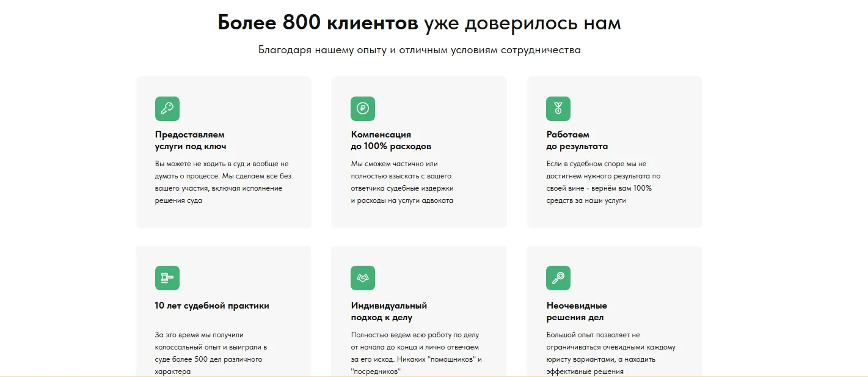Select the title 'Предоставляем услуги под ключ'
Viewport: 868px width, 377px height.
pyautogui.click(x=191, y=141)
